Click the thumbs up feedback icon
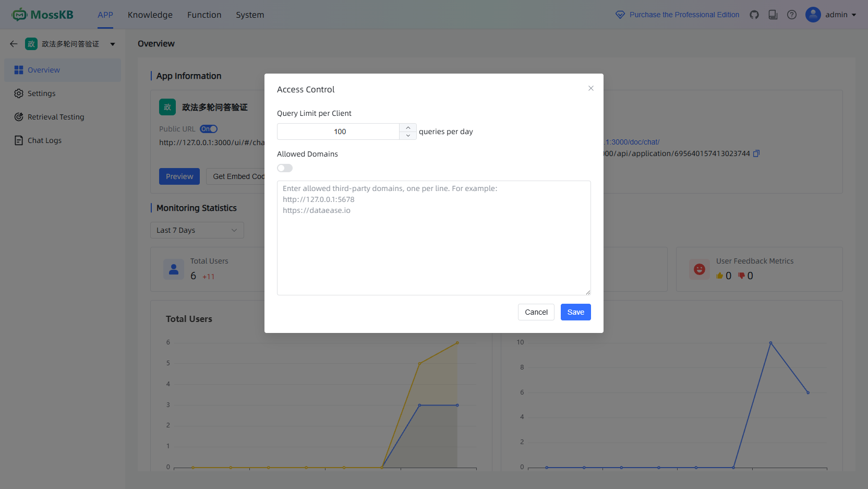The image size is (868, 489). [x=720, y=276]
